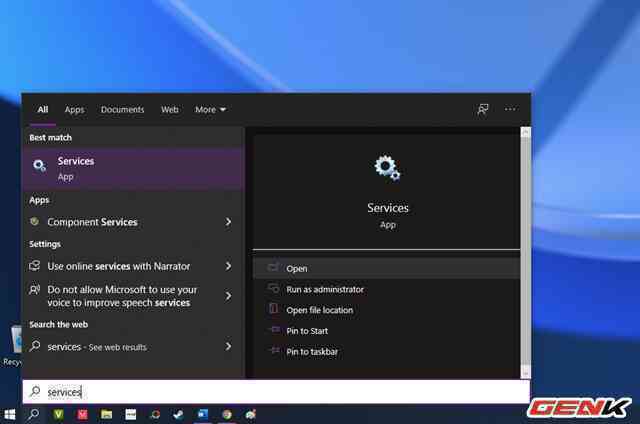This screenshot has height=424, width=640.
Task: Click the web search magnifier icon
Action: pos(35,346)
